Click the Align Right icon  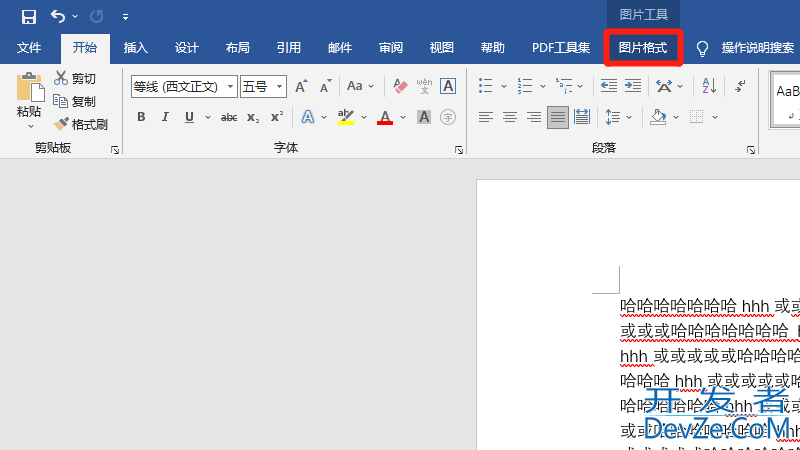[x=534, y=117]
